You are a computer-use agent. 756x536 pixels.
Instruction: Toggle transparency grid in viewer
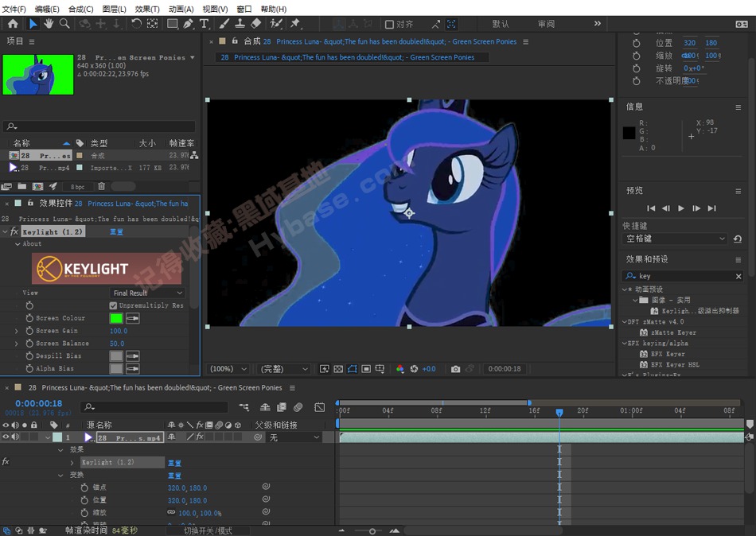[x=338, y=369]
